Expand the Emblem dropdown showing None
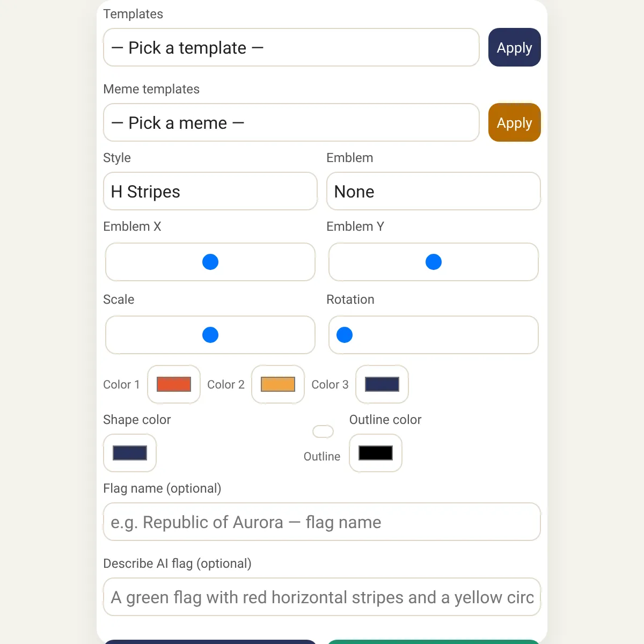 [x=433, y=191]
